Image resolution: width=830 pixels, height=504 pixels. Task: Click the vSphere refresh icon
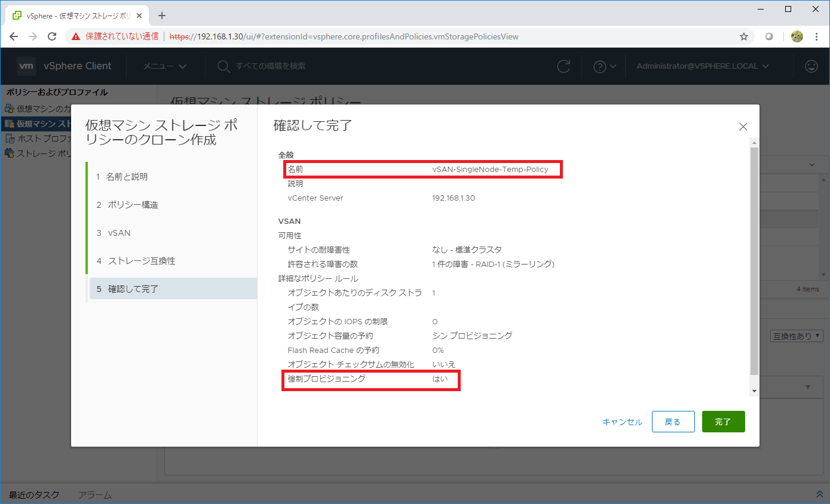pyautogui.click(x=563, y=66)
